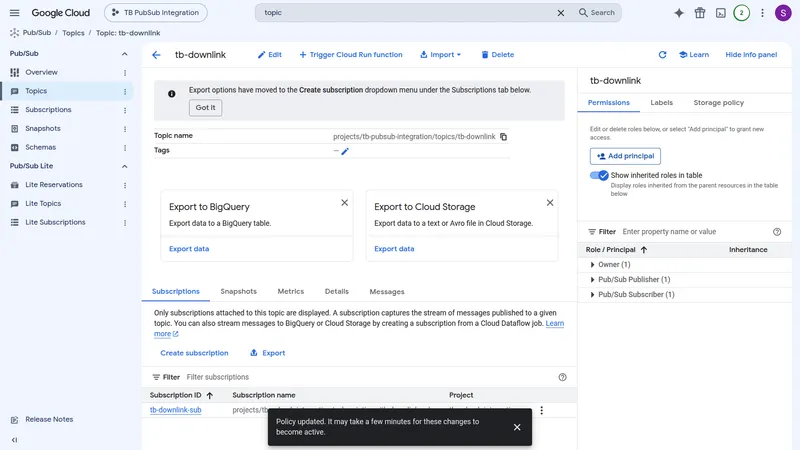Open help for subscriptions filter
Viewport: 800px width, 450px height.
562,377
